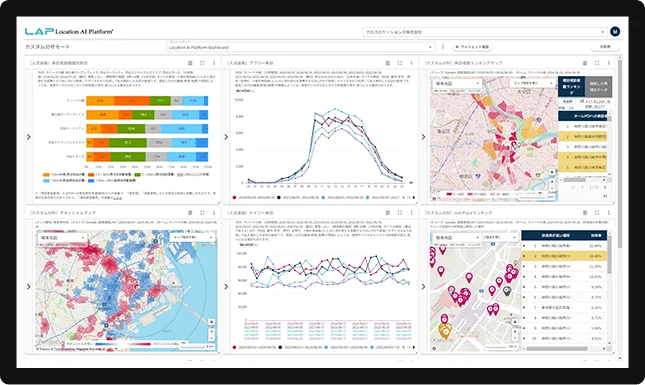Open dashboard options three-dot menu

[x=443, y=47]
